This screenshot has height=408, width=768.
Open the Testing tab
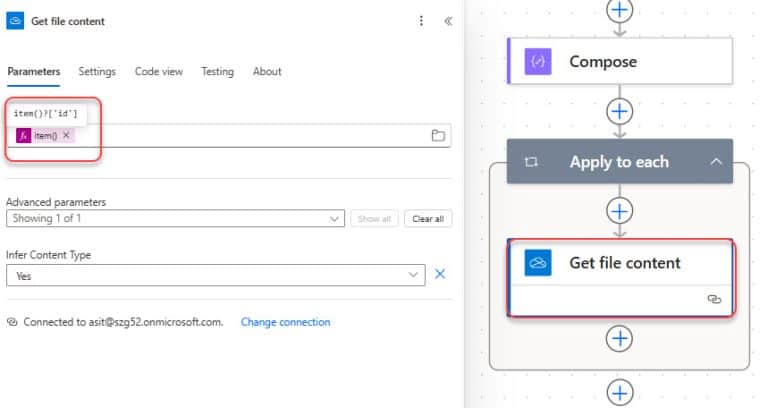[x=217, y=72]
